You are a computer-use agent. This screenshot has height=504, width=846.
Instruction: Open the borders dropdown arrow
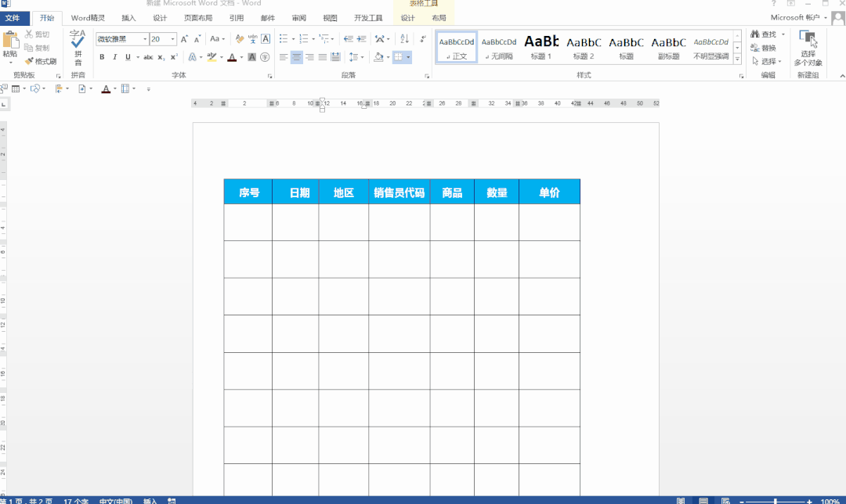point(408,57)
